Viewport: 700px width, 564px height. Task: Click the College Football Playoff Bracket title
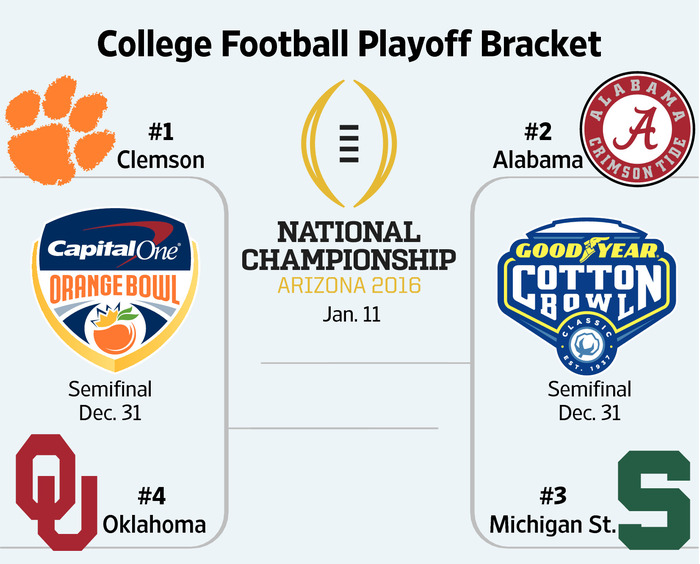349,44
